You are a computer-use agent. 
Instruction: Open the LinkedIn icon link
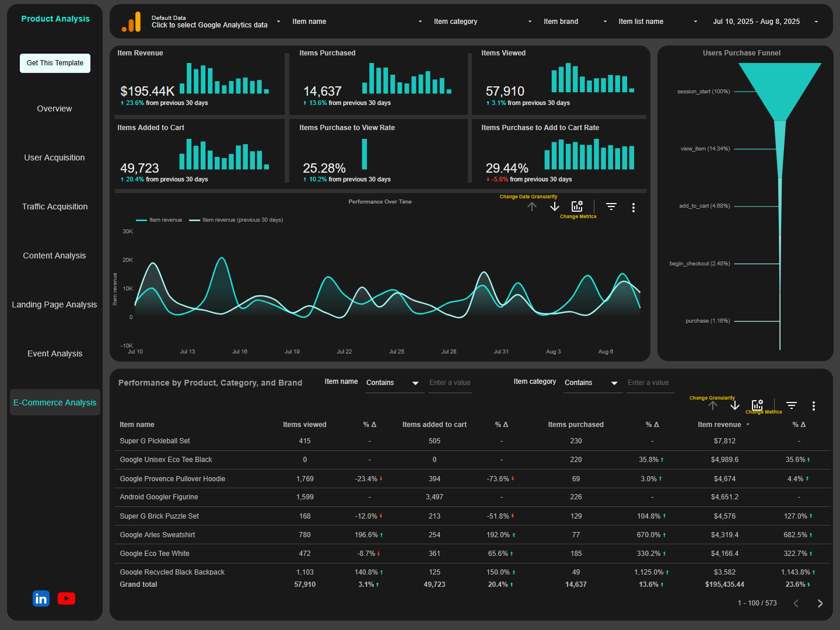pyautogui.click(x=41, y=598)
